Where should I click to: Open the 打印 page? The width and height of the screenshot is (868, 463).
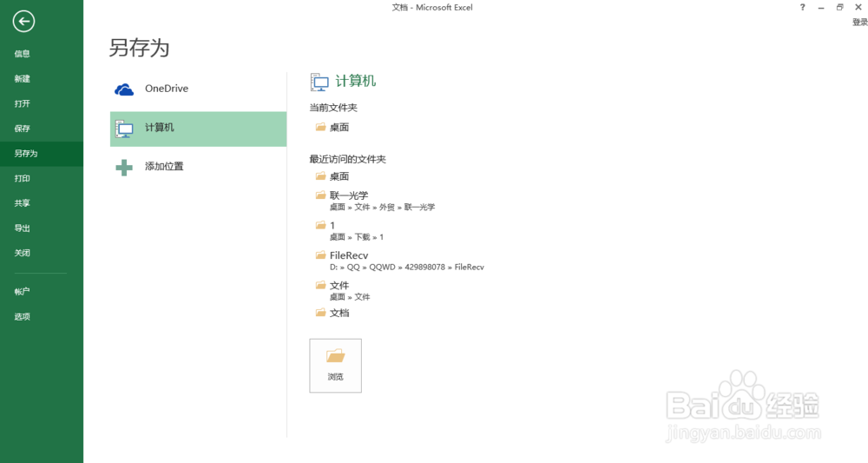23,178
